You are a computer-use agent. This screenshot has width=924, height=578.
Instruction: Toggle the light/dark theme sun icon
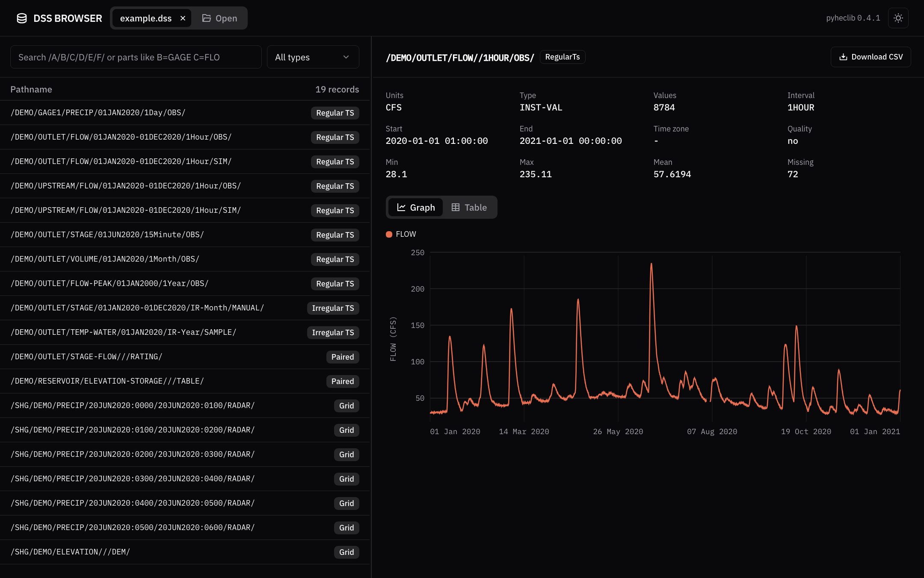point(898,18)
